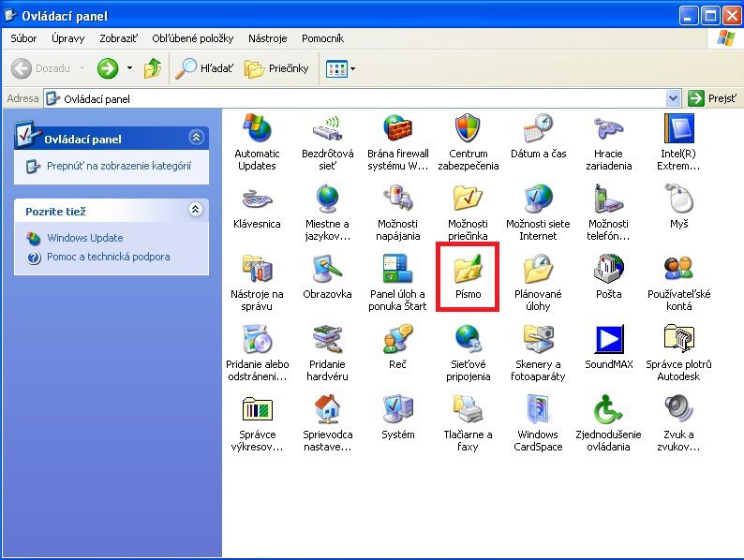Open Klávesnica keyboard settings
The image size is (744, 560).
257,207
